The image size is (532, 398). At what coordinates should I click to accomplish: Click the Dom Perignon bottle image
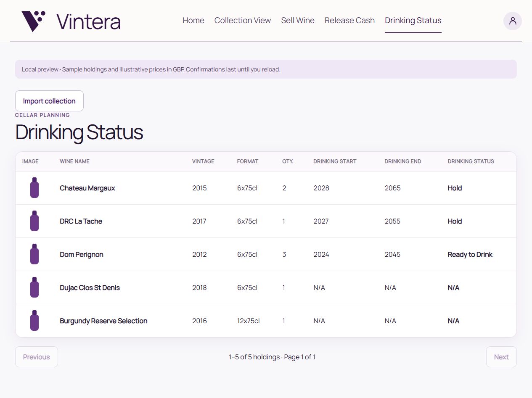34,254
